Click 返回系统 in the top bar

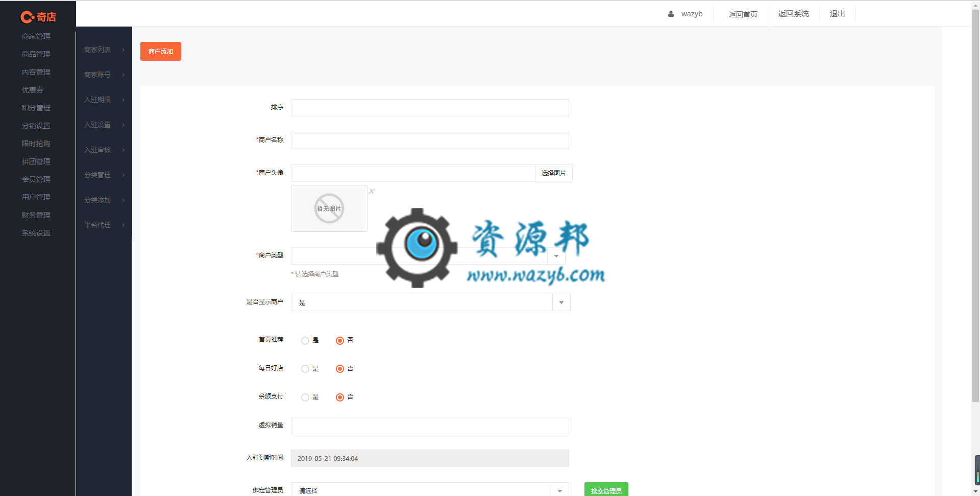click(794, 14)
